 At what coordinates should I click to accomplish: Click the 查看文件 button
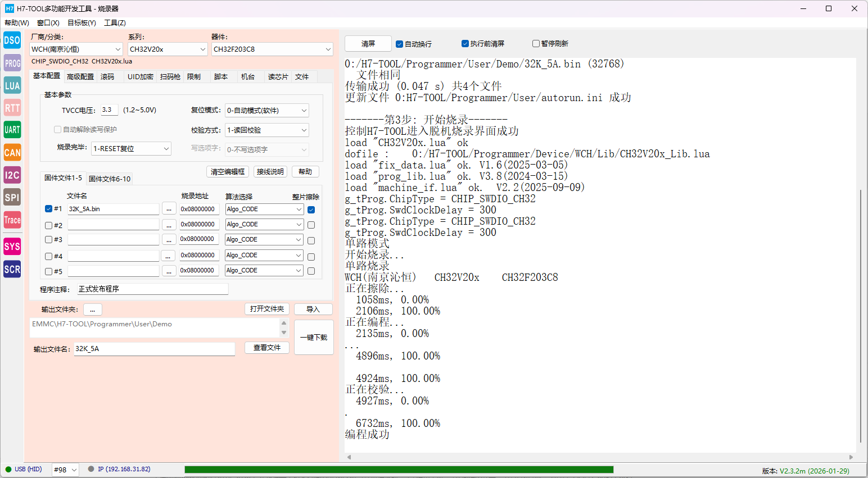pyautogui.click(x=267, y=348)
